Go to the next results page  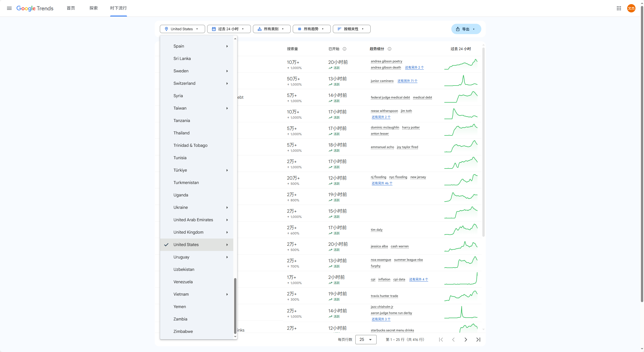466,340
